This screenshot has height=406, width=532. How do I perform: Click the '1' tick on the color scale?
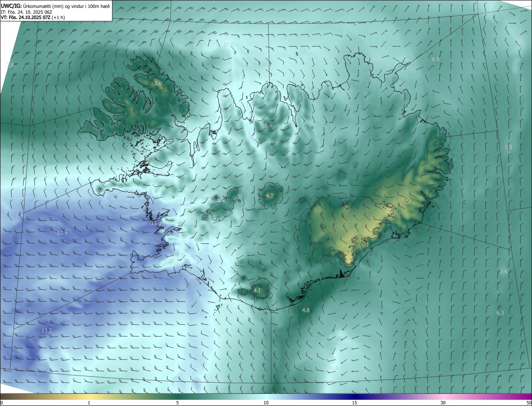tap(89, 403)
